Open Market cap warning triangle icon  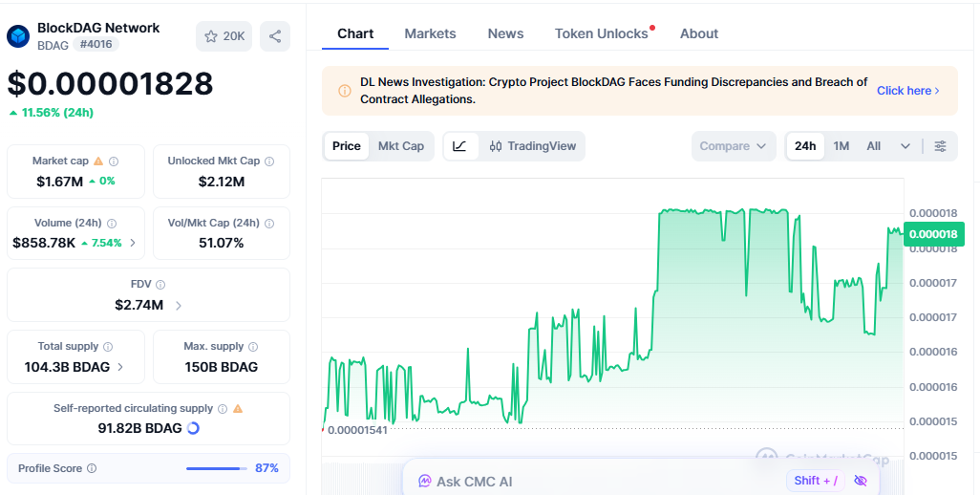click(98, 161)
